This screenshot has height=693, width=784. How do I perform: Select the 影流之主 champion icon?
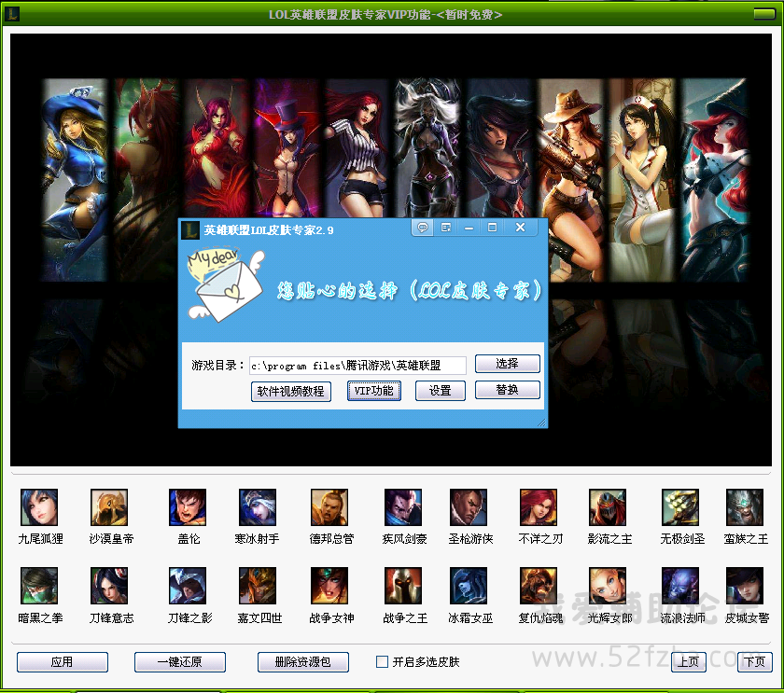608,507
